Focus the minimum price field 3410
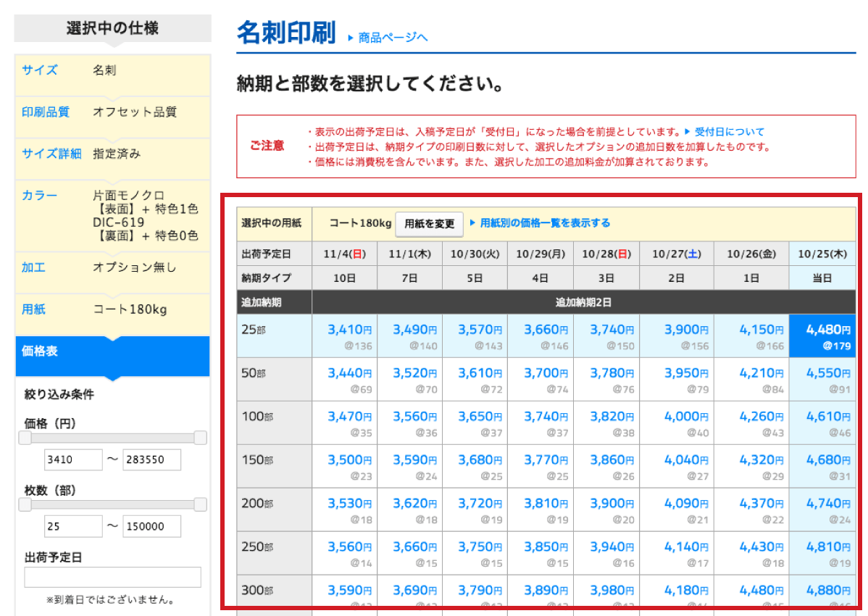 tap(73, 460)
